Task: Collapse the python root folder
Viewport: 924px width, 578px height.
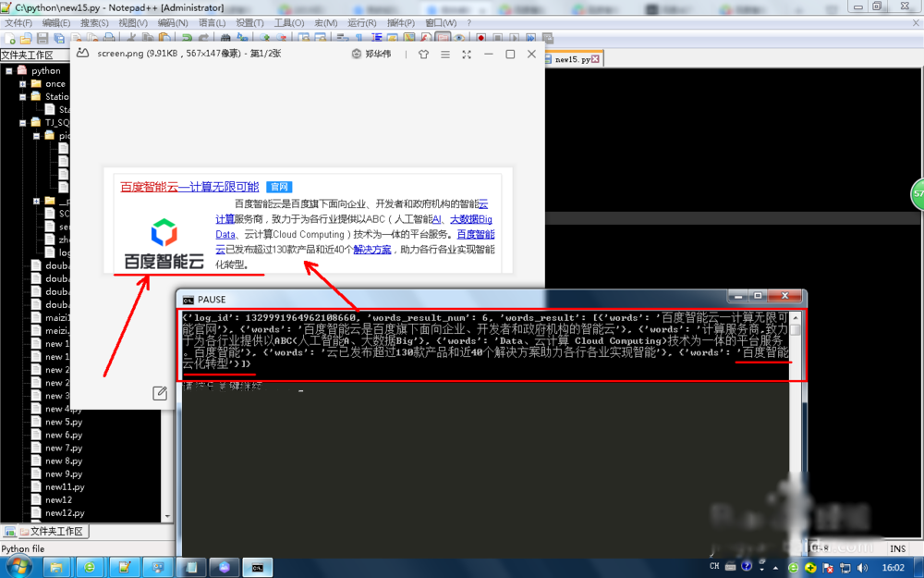Action: point(9,71)
